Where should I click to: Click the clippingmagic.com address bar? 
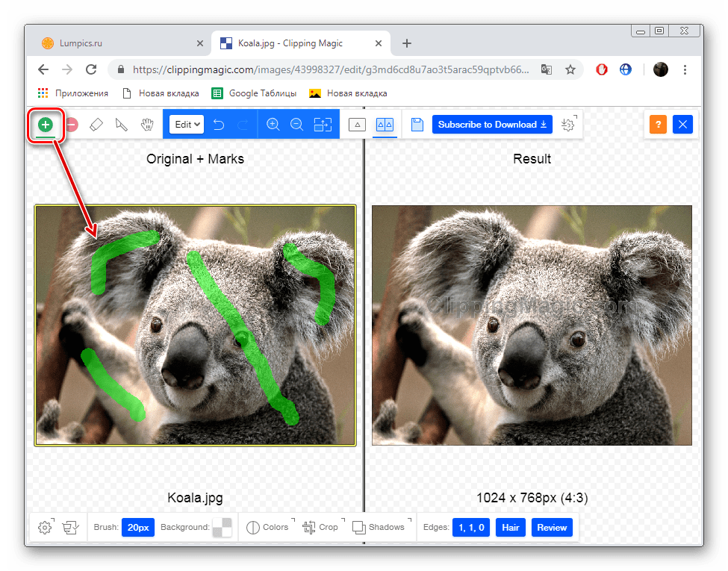331,69
